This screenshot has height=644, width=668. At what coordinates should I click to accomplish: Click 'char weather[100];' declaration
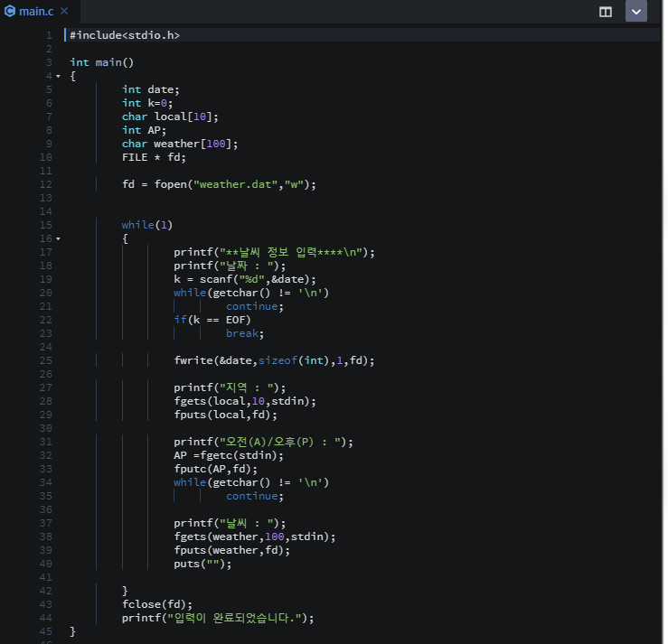coord(180,144)
